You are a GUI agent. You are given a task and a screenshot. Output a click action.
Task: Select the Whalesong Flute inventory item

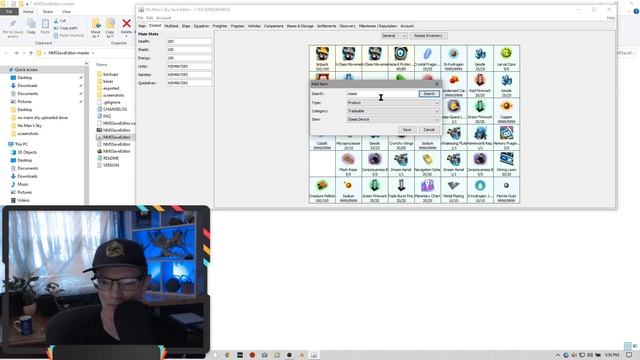tap(453, 137)
